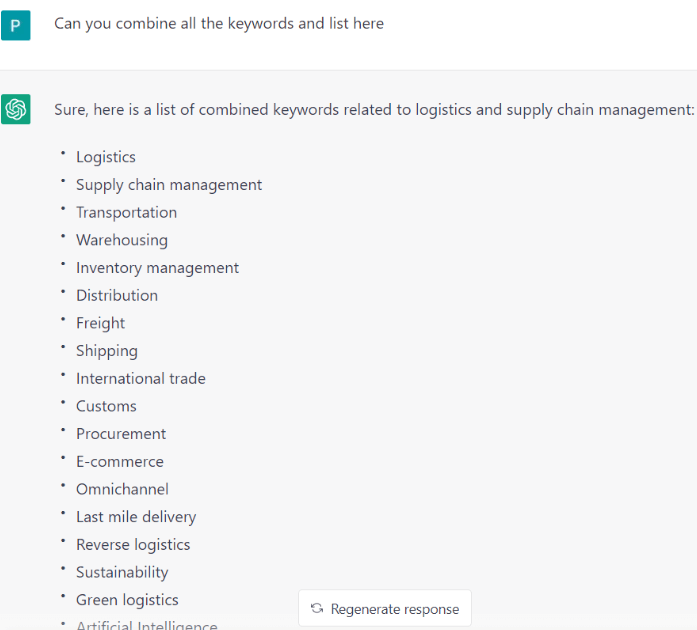The image size is (697, 630).
Task: Click the Last mile delivery item
Action: 136,517
